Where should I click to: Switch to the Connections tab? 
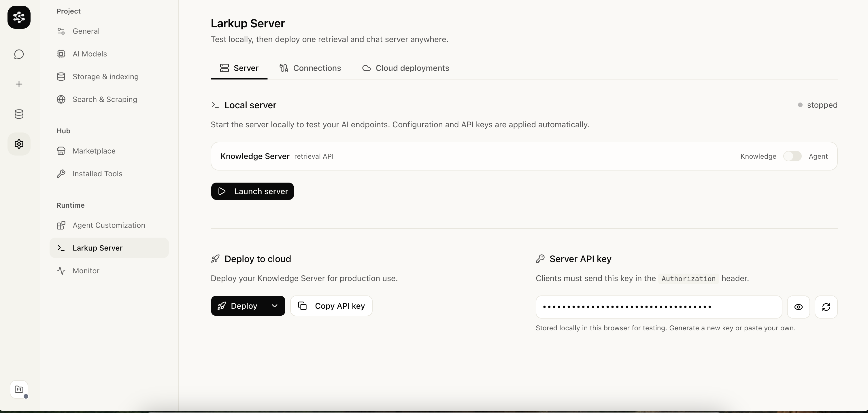point(310,68)
